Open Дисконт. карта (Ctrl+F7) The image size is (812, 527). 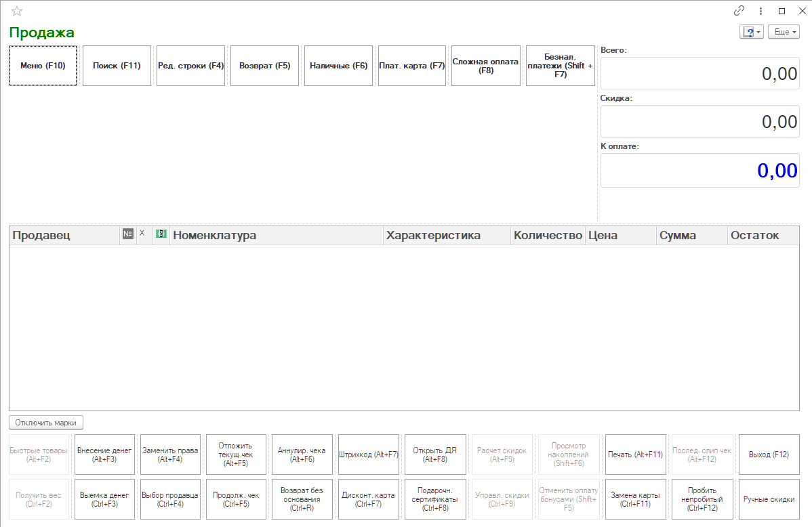[x=368, y=499]
